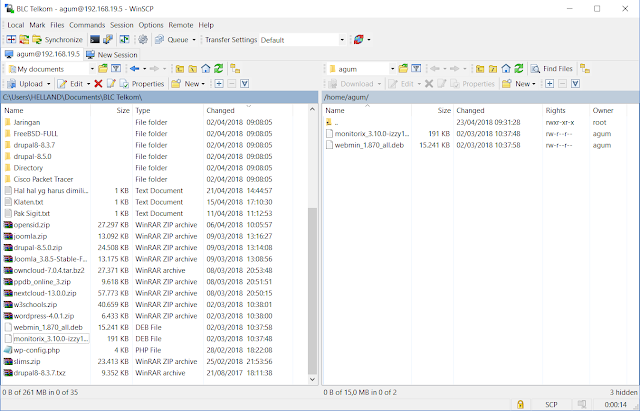Toggle the Synchronize Browsing icon
Screen dimensions: 640x411
(124, 40)
